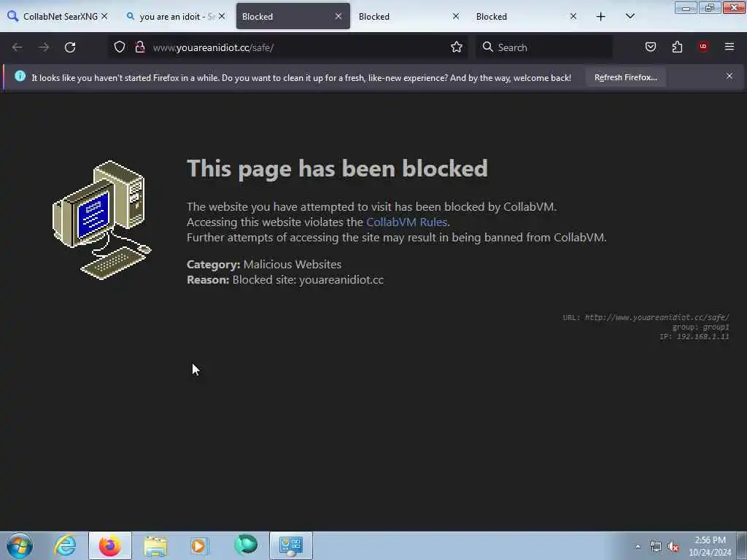The width and height of the screenshot is (747, 560).
Task: Open a new tab with the plus button
Action: 601,17
